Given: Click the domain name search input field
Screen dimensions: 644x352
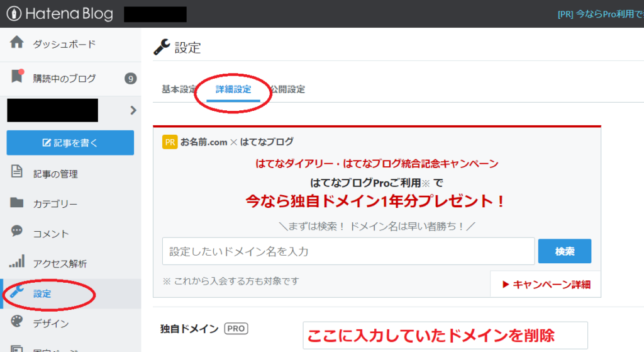Looking at the screenshot, I should coord(348,251).
